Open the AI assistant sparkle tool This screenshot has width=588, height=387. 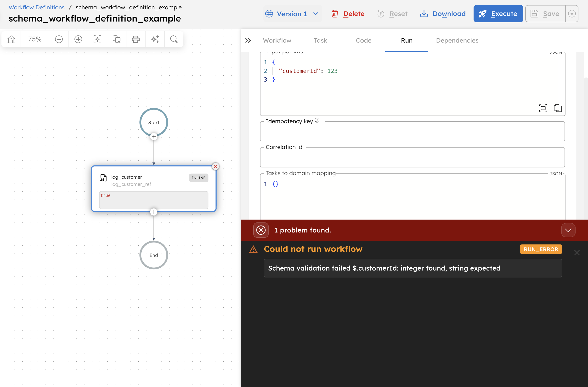[155, 39]
